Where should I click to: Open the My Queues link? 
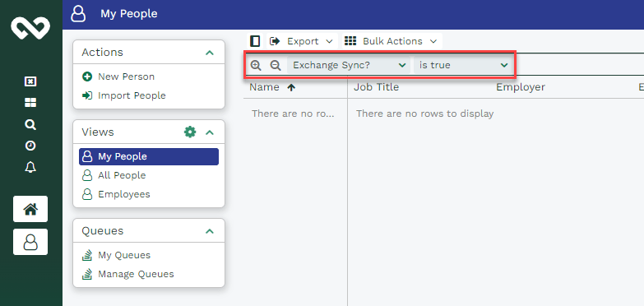click(124, 256)
